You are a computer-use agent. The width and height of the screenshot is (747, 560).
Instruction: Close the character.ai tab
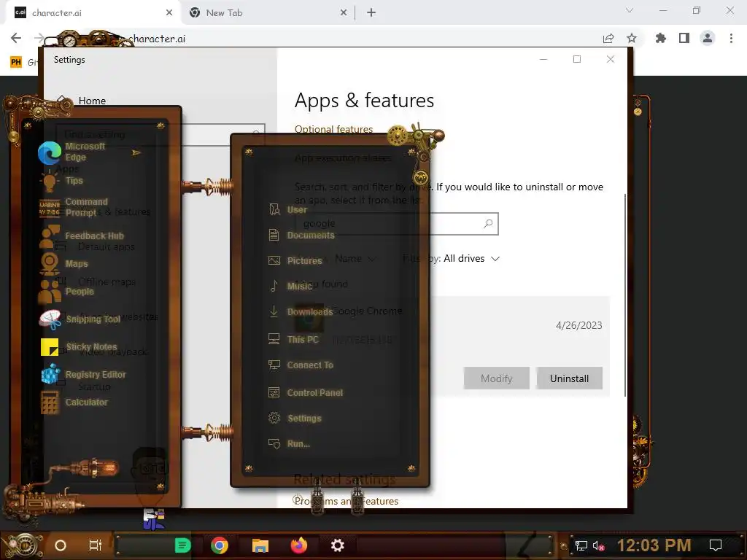pyautogui.click(x=169, y=13)
